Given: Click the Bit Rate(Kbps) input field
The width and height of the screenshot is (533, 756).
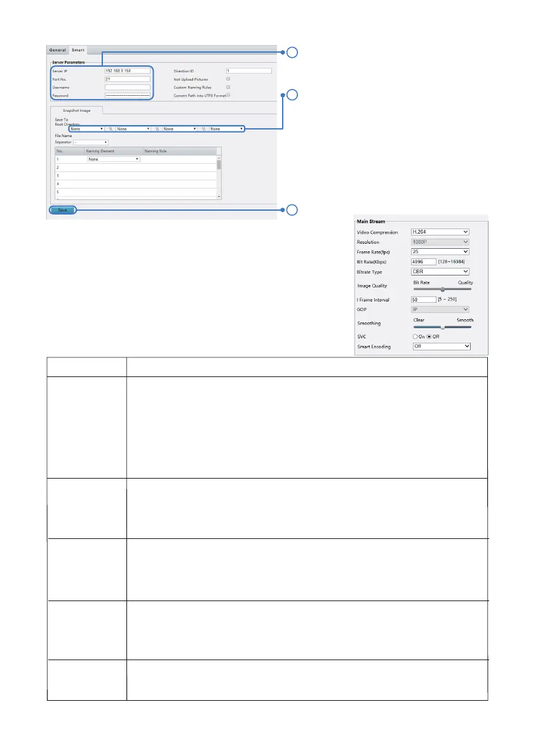Looking at the screenshot, I should pos(424,262).
